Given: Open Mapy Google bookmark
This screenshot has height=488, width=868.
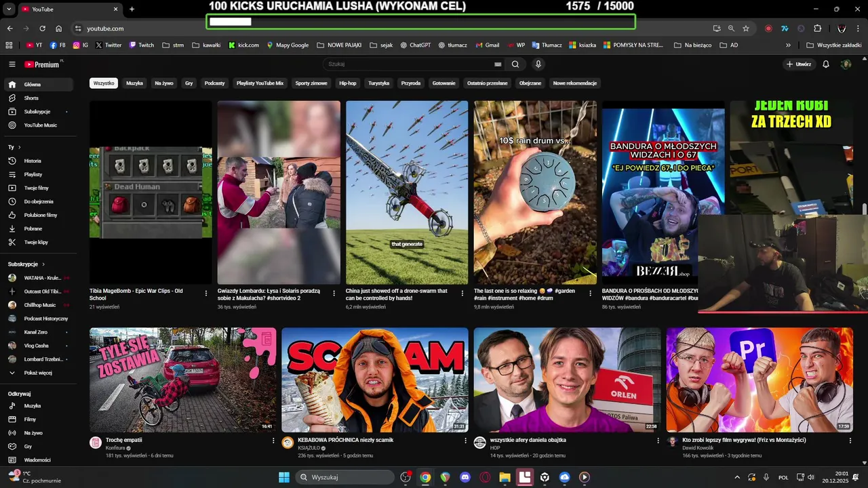Looking at the screenshot, I should pos(288,45).
